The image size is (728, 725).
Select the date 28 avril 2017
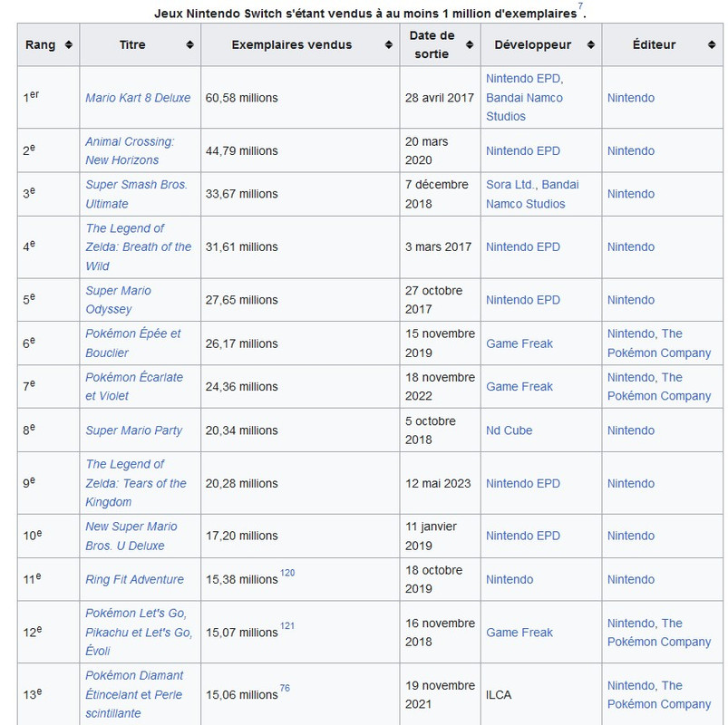(439, 98)
